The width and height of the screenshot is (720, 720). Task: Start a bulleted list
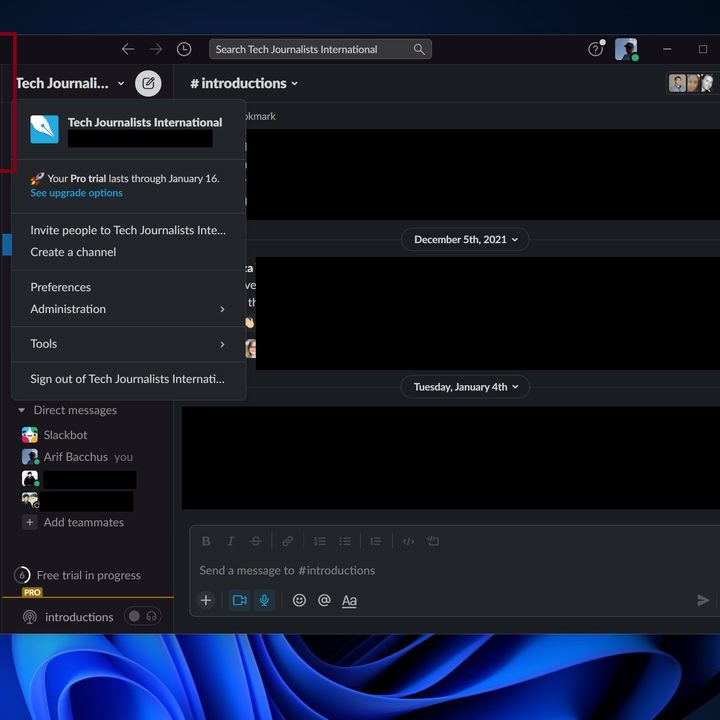coord(345,541)
